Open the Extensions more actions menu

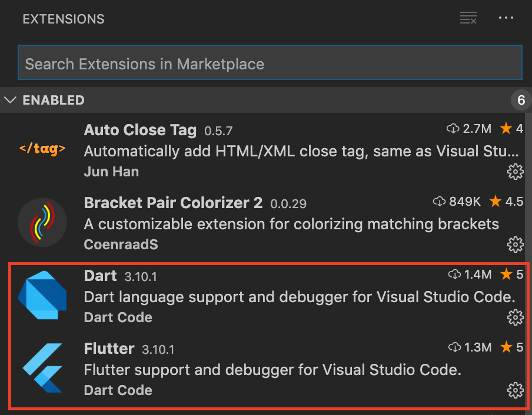coord(506,18)
